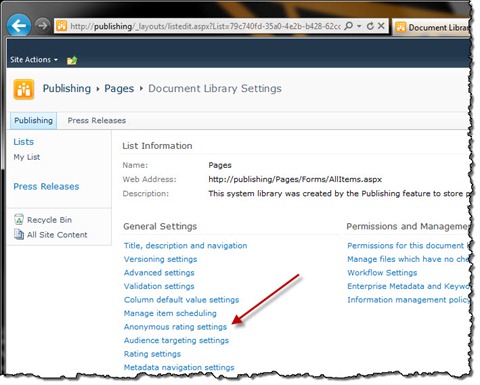Screen dimensions: 480x385
Task: Open Advanced settings
Action: 159,273
